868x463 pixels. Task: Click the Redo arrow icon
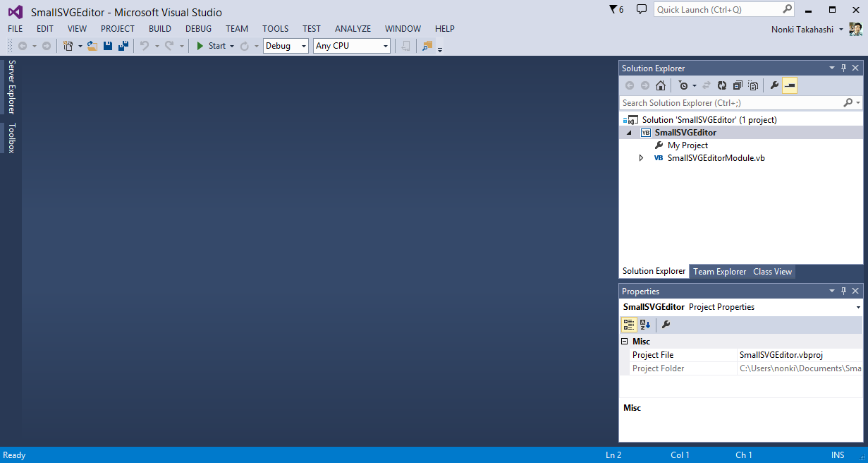(x=169, y=46)
